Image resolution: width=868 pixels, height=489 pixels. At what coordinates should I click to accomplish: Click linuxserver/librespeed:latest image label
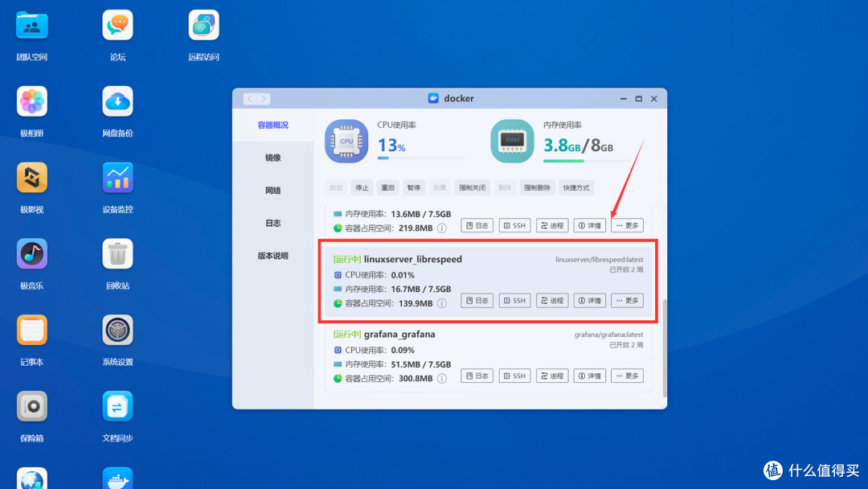(x=599, y=260)
